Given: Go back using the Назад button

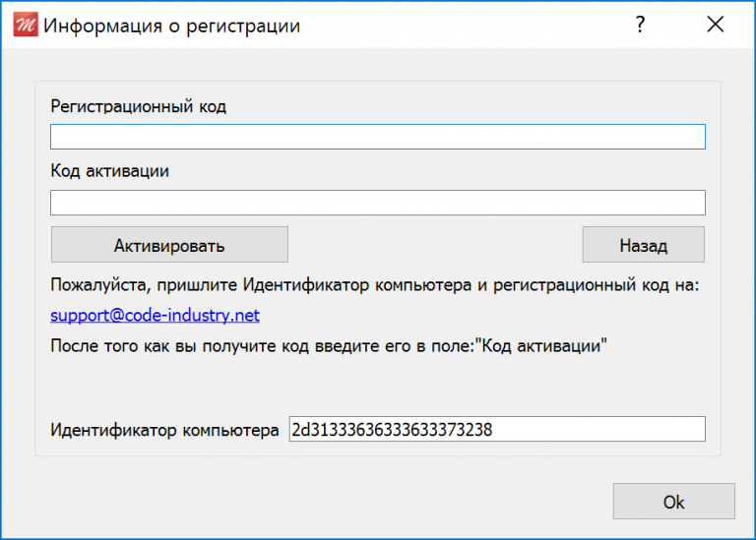Looking at the screenshot, I should (643, 245).
